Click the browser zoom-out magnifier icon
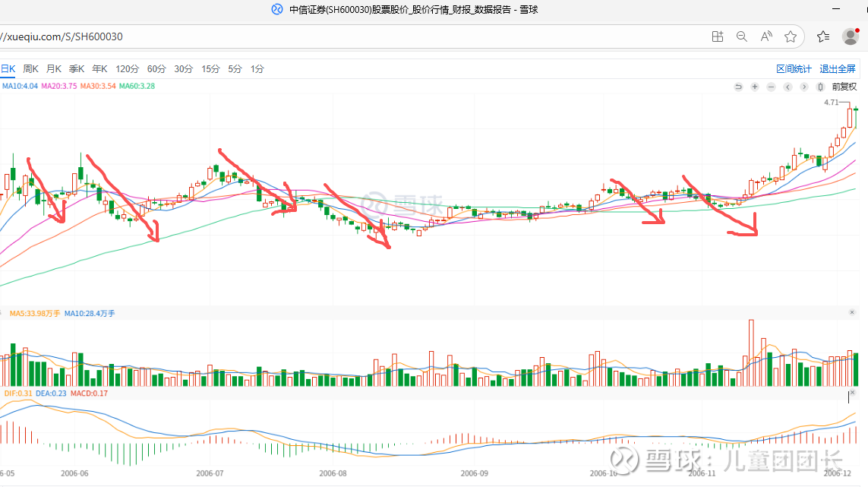868x487 pixels. [x=742, y=36]
